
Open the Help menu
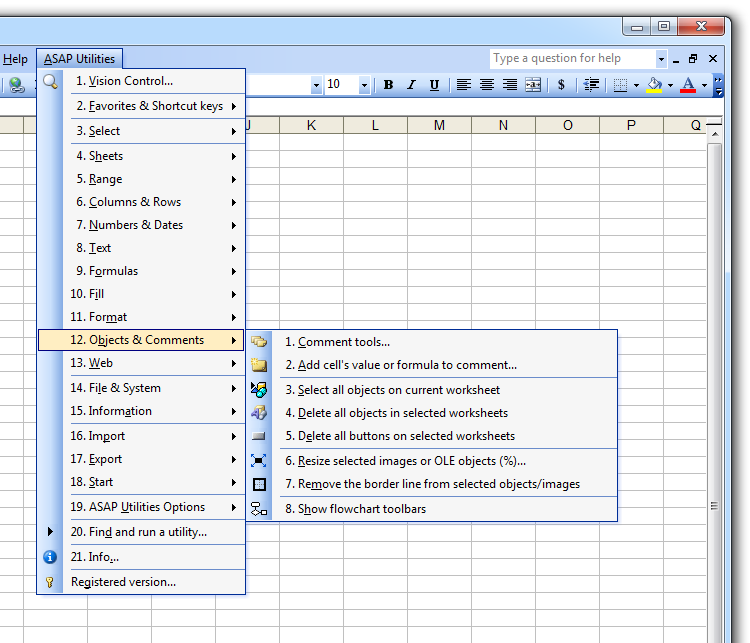[x=15, y=59]
